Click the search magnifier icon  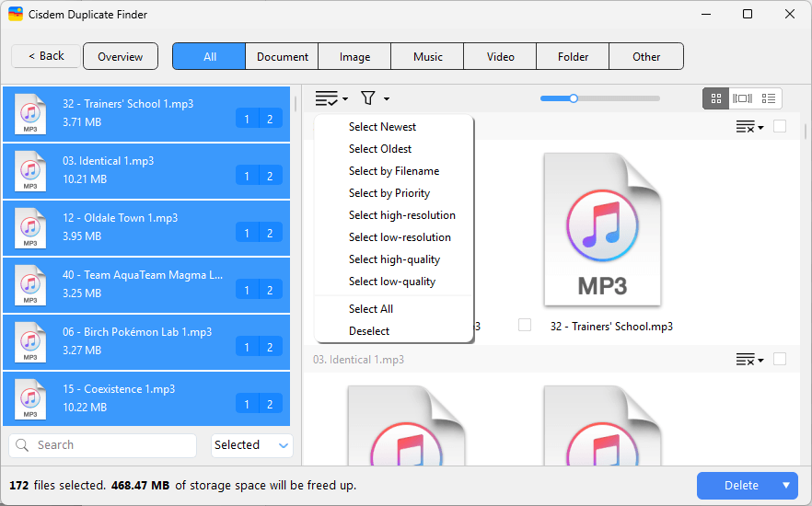(22, 445)
